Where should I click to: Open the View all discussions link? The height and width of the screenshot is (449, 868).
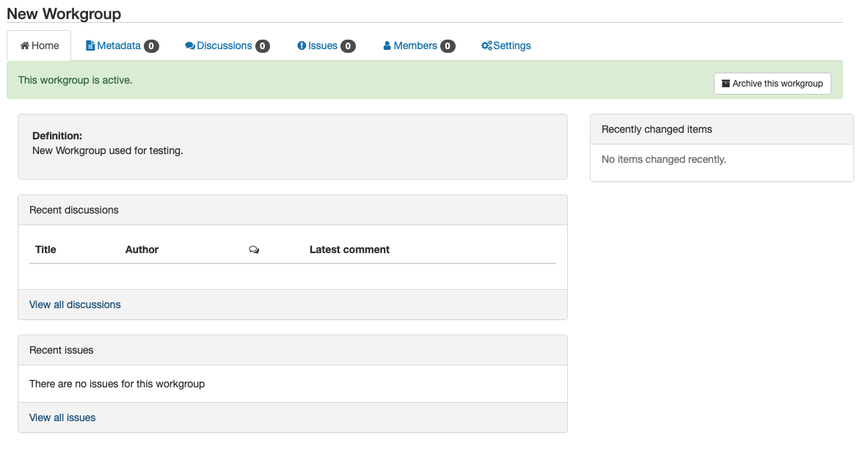(75, 304)
